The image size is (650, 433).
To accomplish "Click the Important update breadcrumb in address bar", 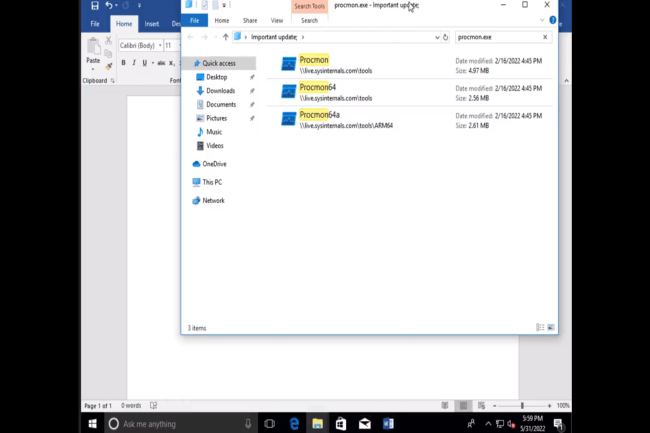I will coord(274,37).
